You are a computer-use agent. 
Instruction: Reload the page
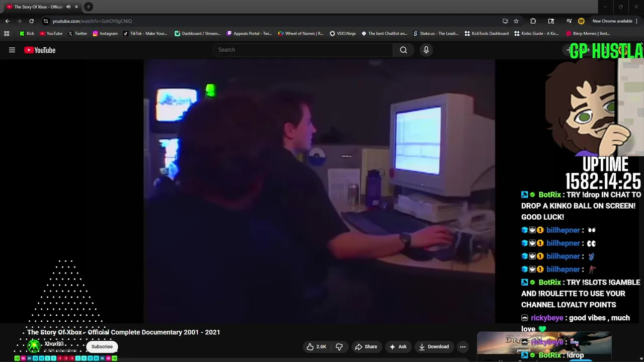coord(31,21)
